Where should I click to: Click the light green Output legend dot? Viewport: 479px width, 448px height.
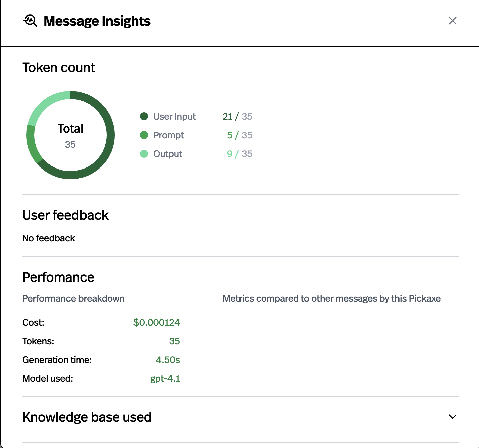pos(144,154)
